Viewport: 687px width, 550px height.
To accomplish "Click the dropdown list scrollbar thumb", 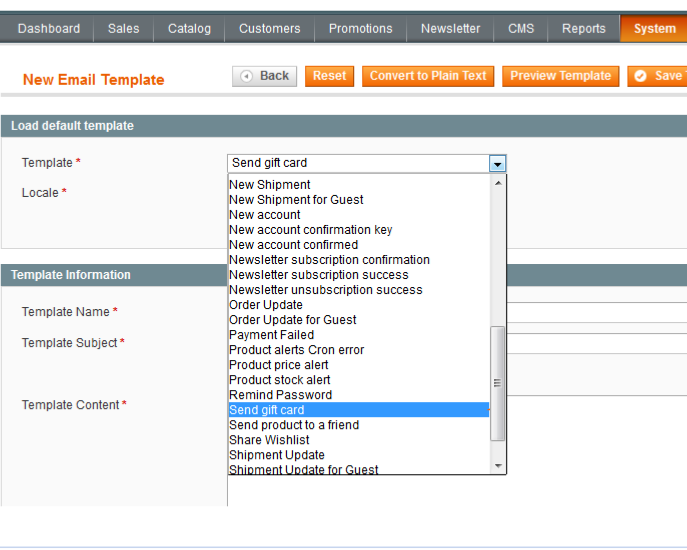I will click(498, 383).
